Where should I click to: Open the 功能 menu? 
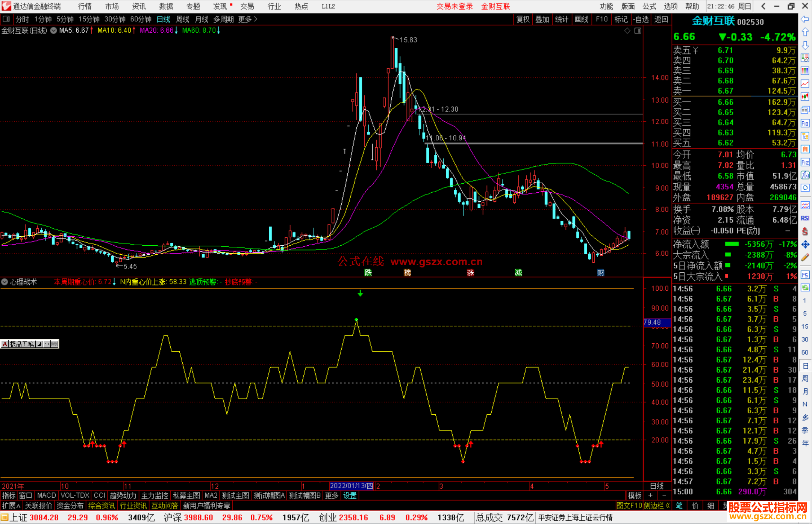606,6
